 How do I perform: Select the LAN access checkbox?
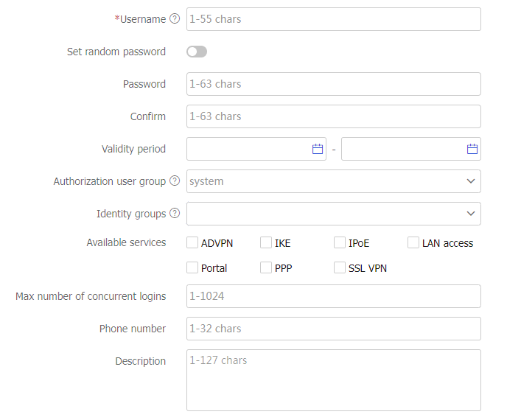pyautogui.click(x=413, y=243)
